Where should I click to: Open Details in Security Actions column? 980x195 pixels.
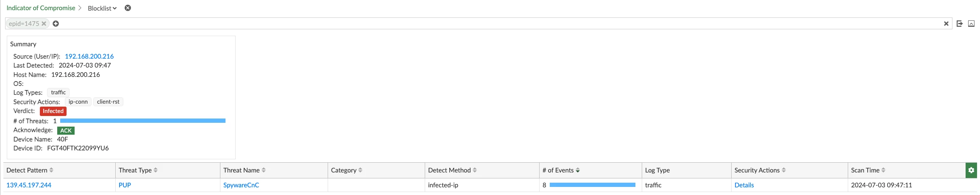click(744, 185)
